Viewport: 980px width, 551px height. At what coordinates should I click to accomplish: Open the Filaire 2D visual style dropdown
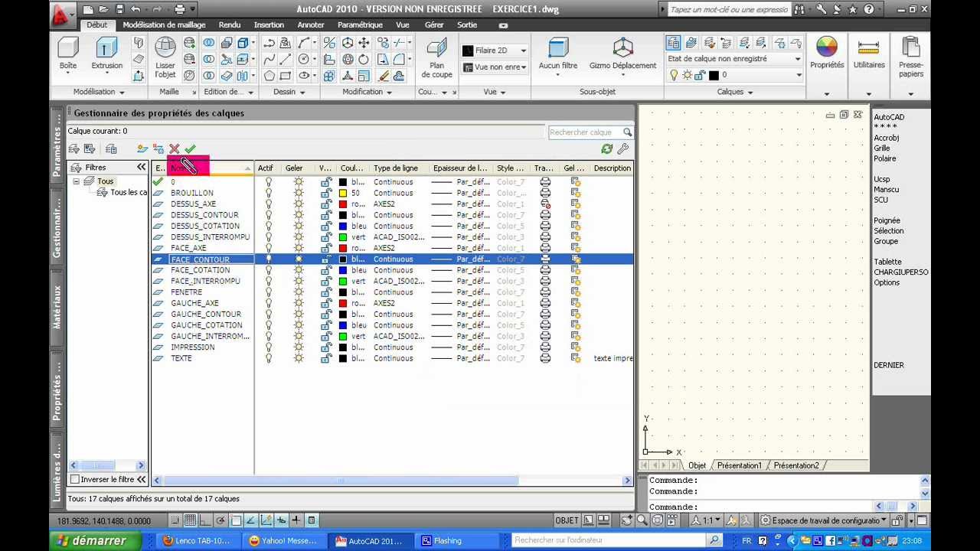[523, 51]
